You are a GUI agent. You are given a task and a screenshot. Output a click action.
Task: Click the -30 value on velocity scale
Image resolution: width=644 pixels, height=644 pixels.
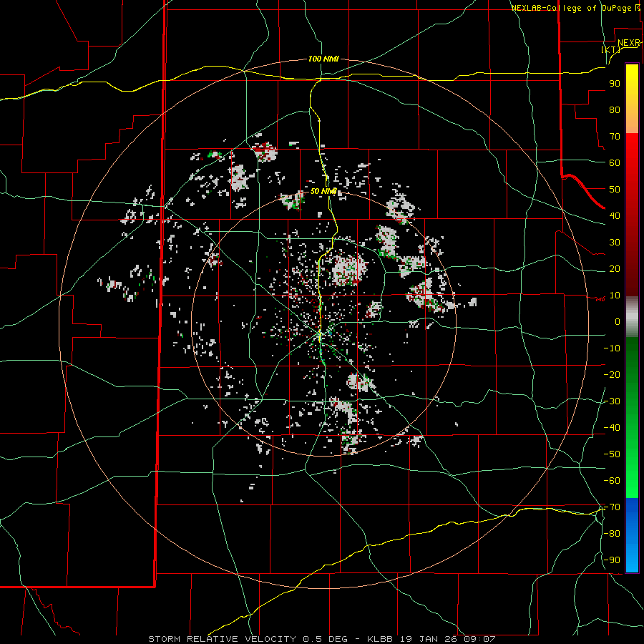point(612,401)
